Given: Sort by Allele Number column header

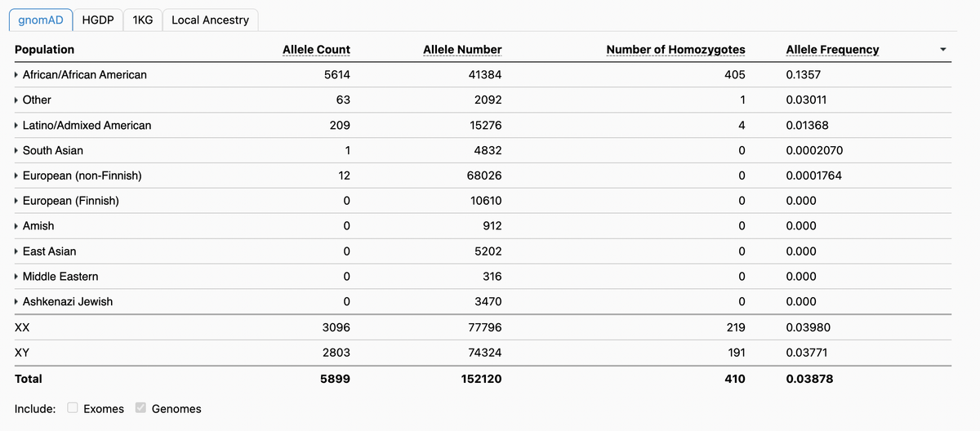Looking at the screenshot, I should tap(462, 50).
